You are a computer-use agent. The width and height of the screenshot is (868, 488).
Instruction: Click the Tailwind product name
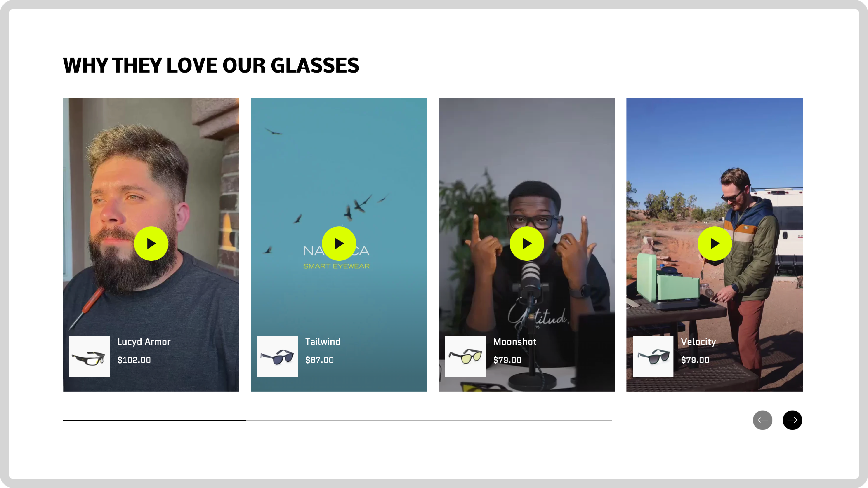(x=323, y=342)
